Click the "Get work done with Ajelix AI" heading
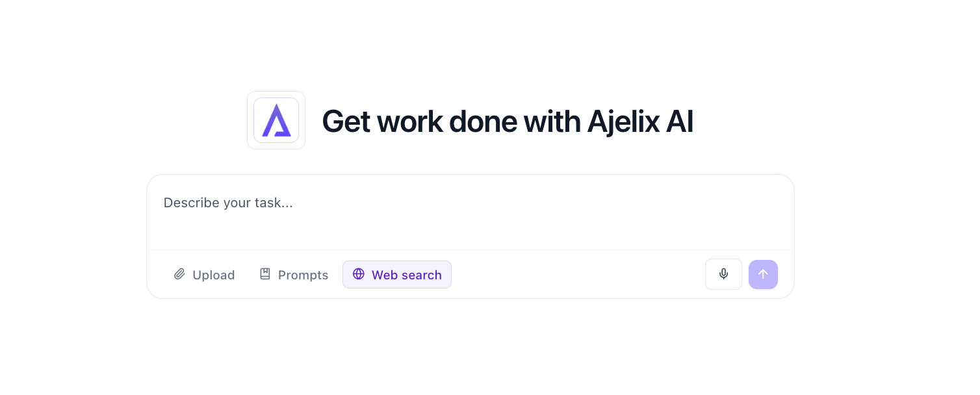The width and height of the screenshot is (980, 395). click(x=508, y=121)
